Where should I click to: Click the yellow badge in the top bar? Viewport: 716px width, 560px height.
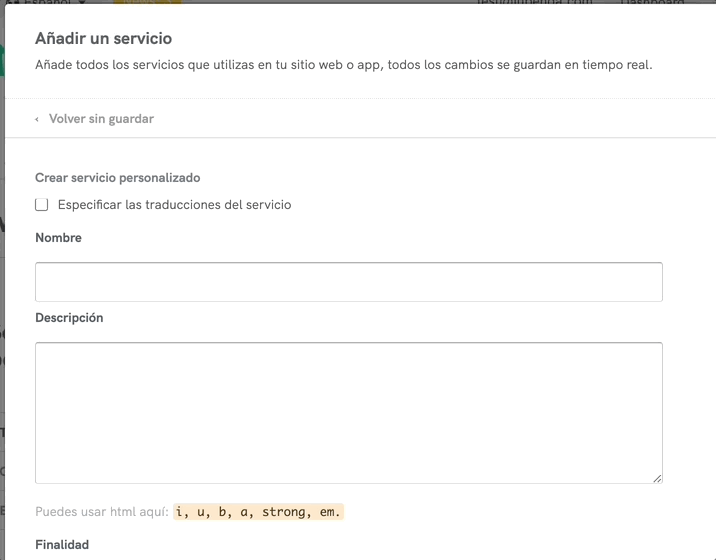coord(146,3)
